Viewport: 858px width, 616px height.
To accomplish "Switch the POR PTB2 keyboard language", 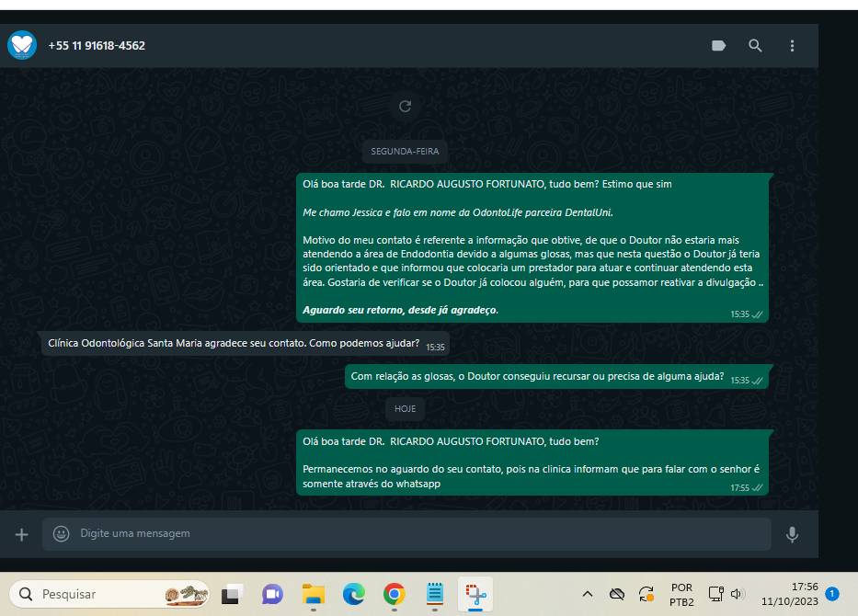I will 681,595.
